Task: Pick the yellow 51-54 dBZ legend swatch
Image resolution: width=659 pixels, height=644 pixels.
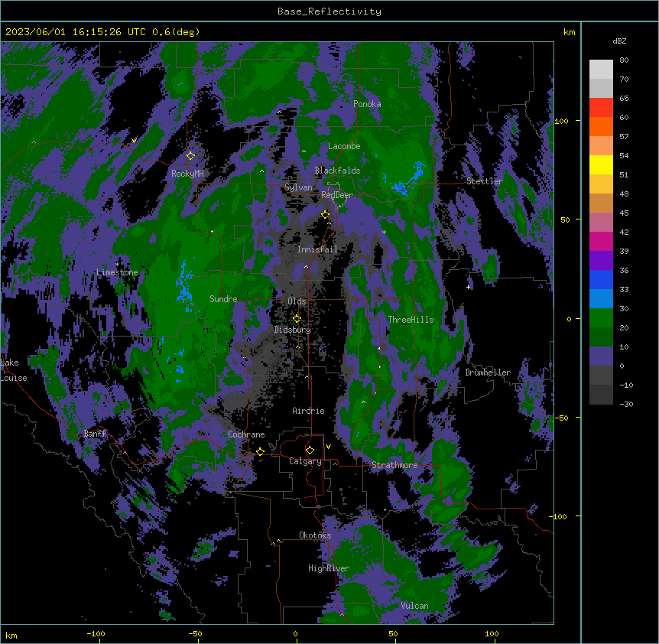Action: (x=601, y=164)
